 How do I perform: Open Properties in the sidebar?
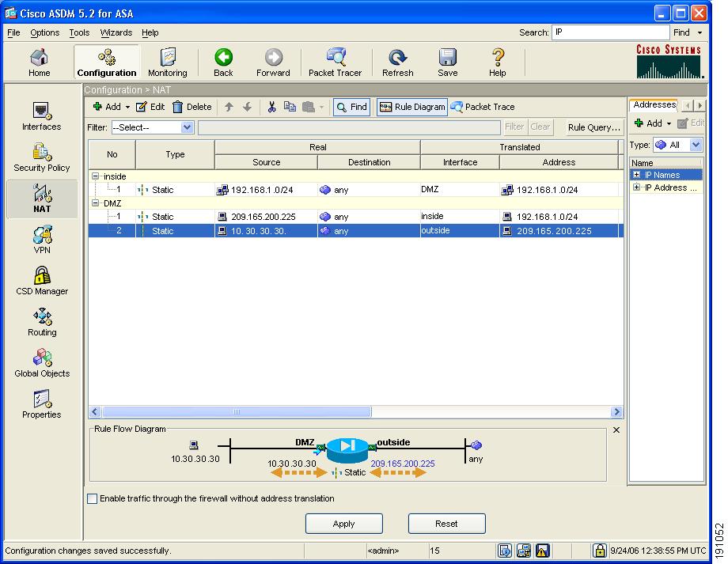click(41, 404)
